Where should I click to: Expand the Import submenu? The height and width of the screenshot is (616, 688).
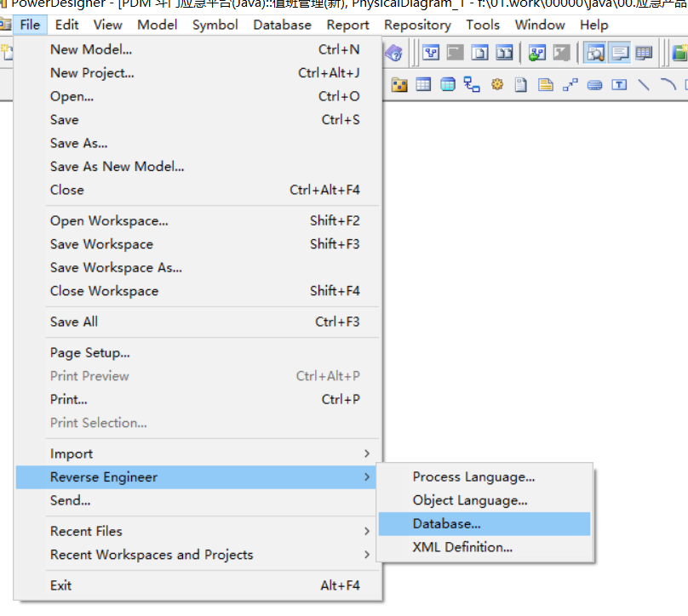198,453
